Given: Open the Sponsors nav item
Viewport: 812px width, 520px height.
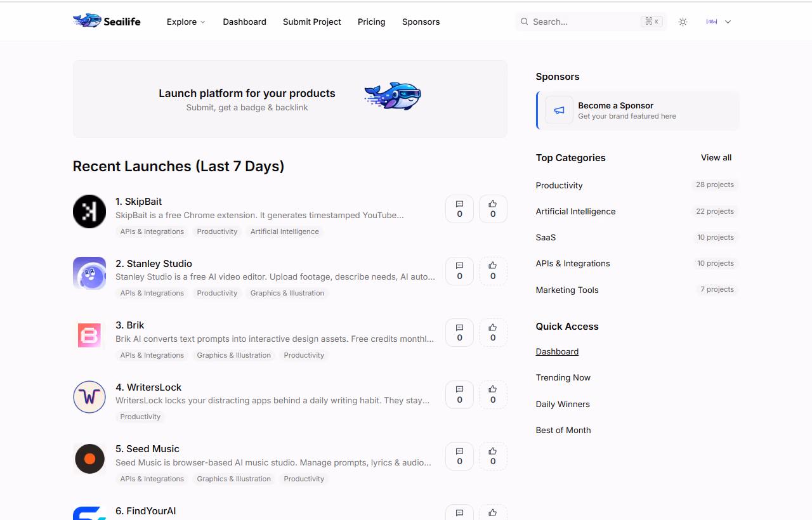Looking at the screenshot, I should coord(421,22).
